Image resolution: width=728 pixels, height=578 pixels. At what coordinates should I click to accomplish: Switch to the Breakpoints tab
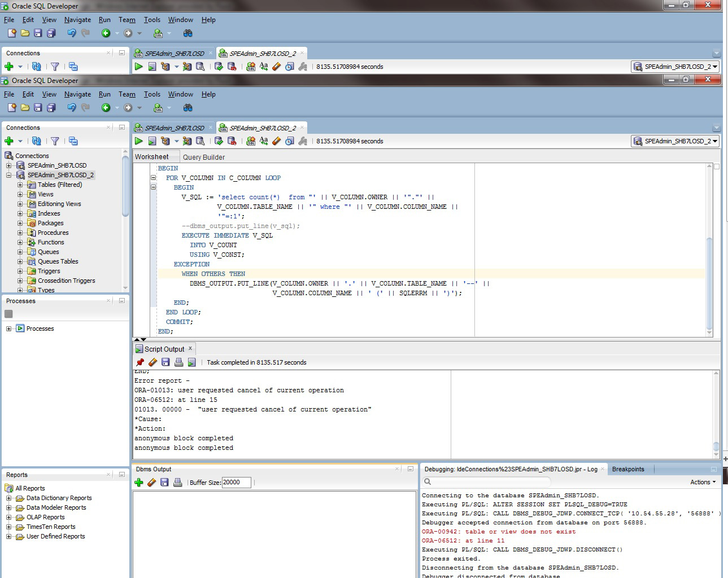coord(628,469)
